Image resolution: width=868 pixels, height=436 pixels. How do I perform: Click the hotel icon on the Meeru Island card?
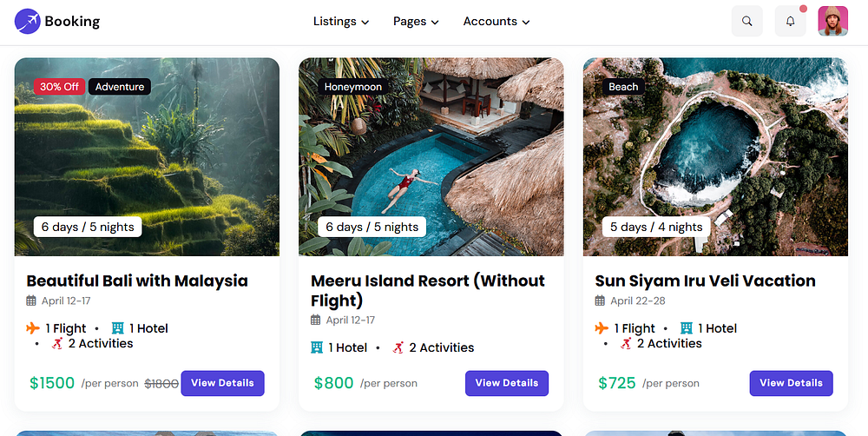click(317, 347)
